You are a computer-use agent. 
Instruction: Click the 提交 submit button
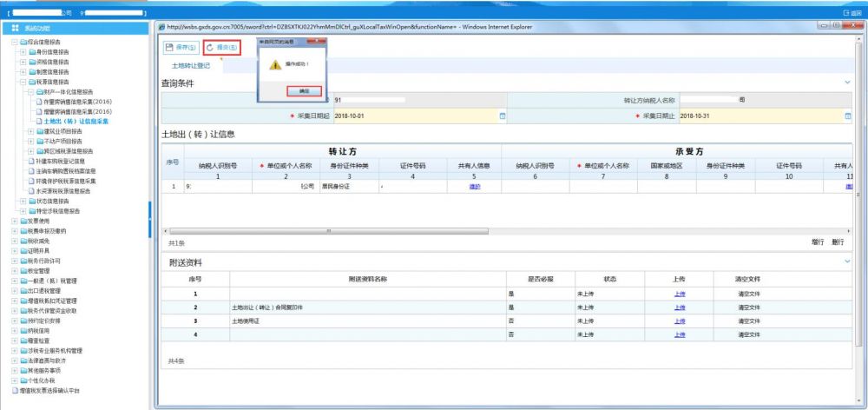pos(220,47)
